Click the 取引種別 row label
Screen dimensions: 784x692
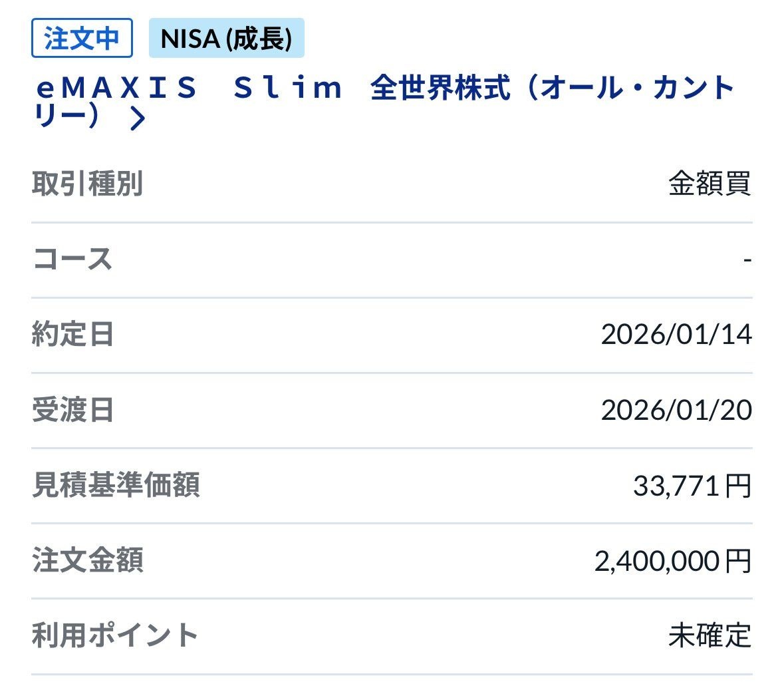(x=87, y=184)
